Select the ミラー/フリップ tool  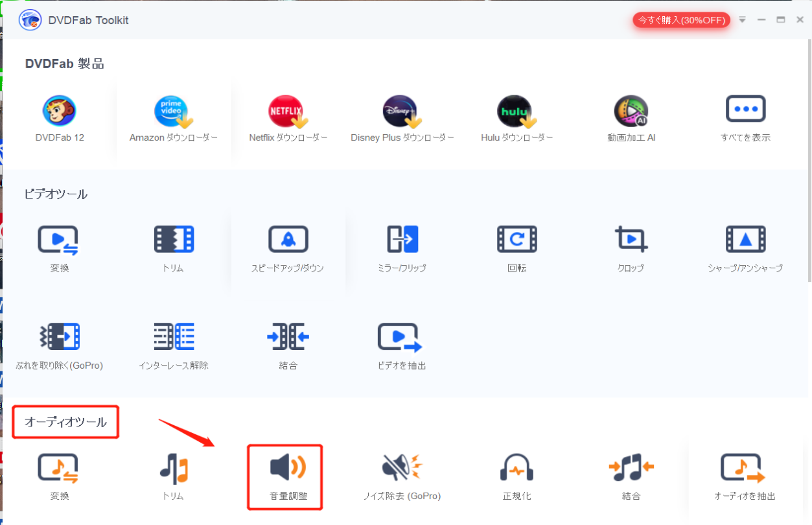tap(402, 240)
